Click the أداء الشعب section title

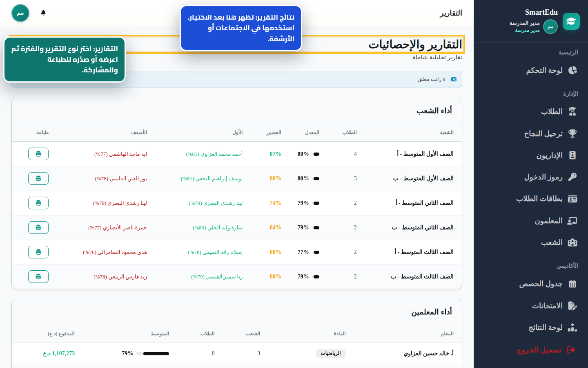434,111
